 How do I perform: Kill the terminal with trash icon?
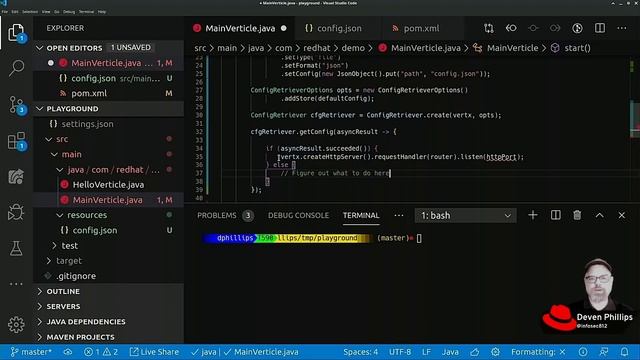click(x=577, y=215)
